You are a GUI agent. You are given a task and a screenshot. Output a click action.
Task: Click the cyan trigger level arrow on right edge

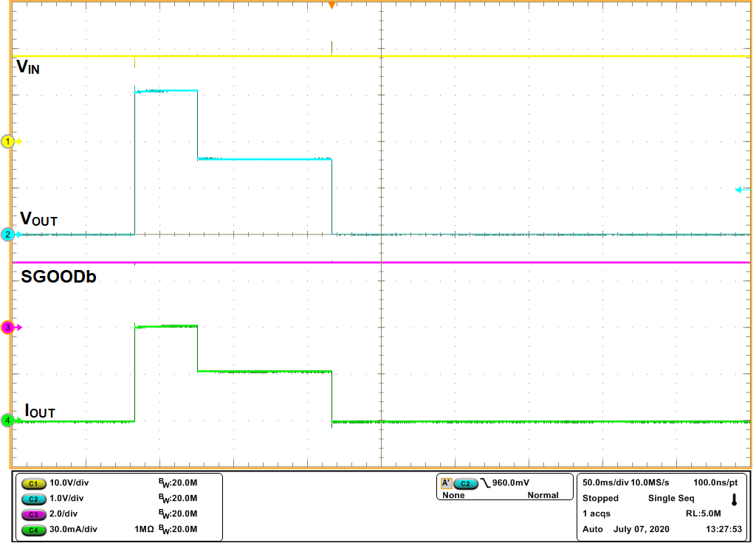coord(738,189)
